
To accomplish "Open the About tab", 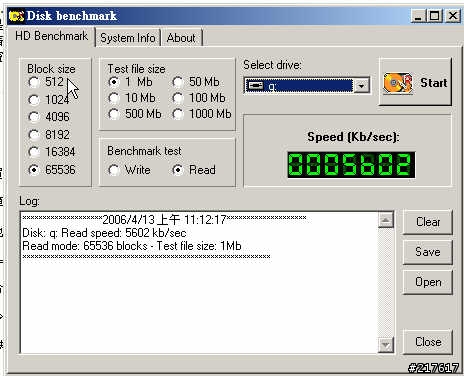I will point(181,38).
